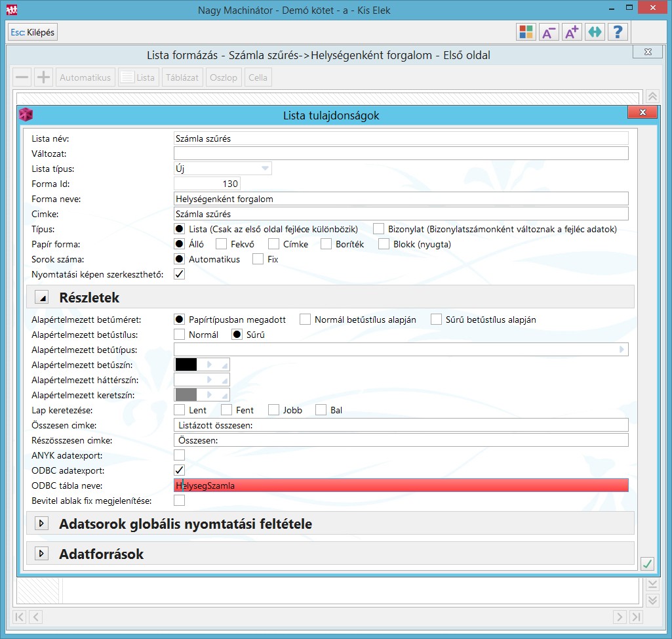Select Boríték paper form

326,244
